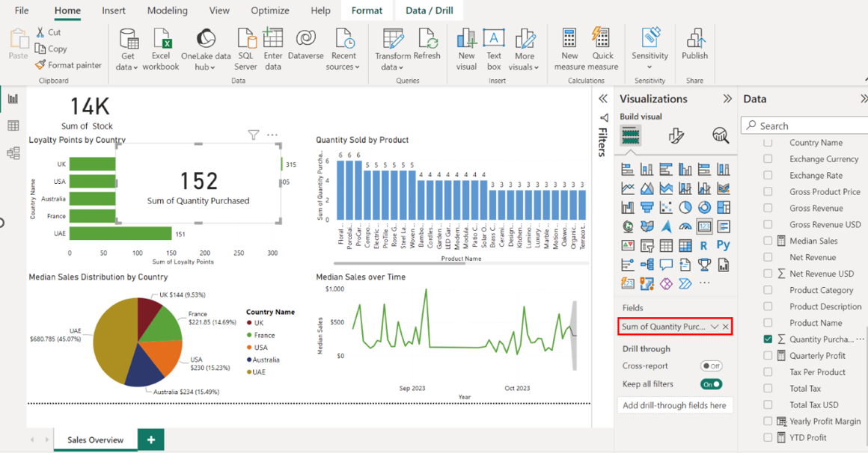Insert a Text box from the ribbon

[494, 49]
